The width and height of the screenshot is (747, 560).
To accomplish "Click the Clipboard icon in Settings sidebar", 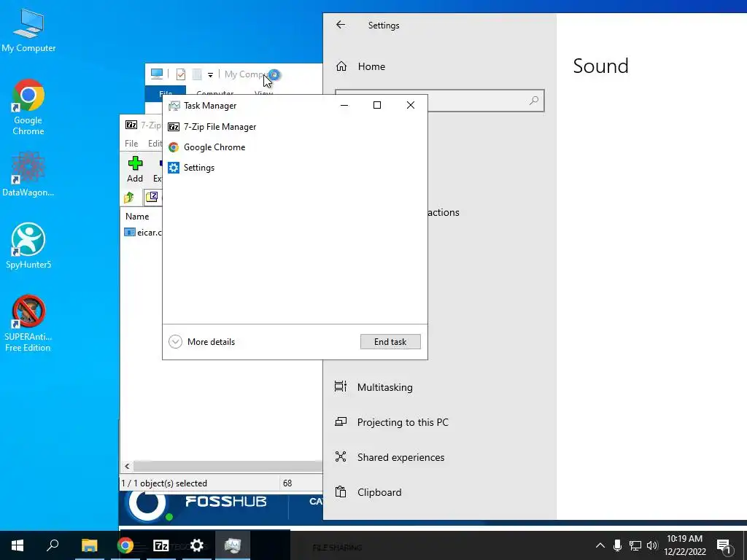I will [340, 491].
